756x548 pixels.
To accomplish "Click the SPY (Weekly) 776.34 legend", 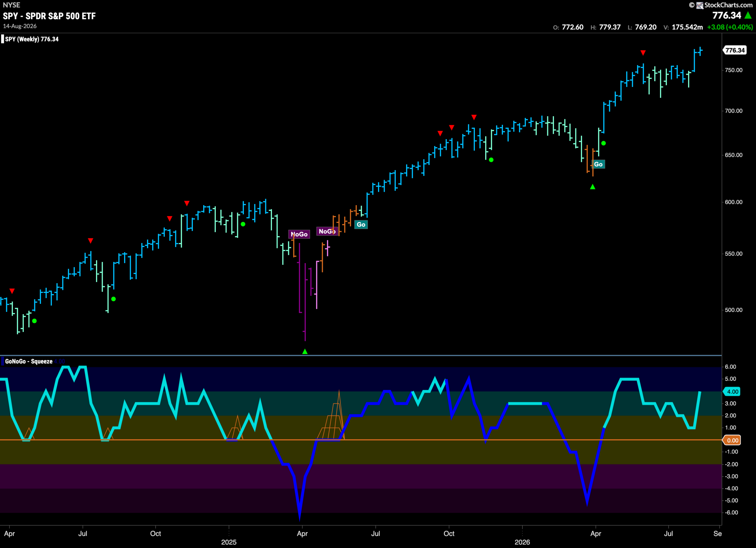I will [x=32, y=39].
